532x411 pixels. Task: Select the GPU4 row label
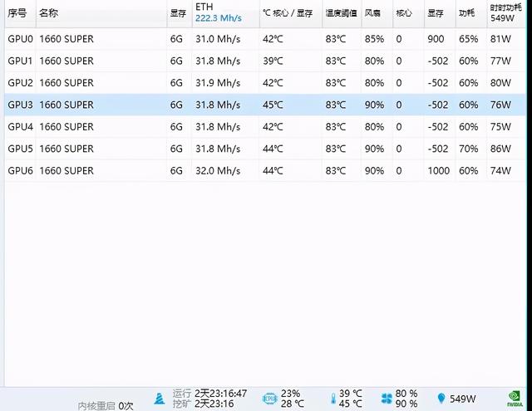tap(20, 127)
